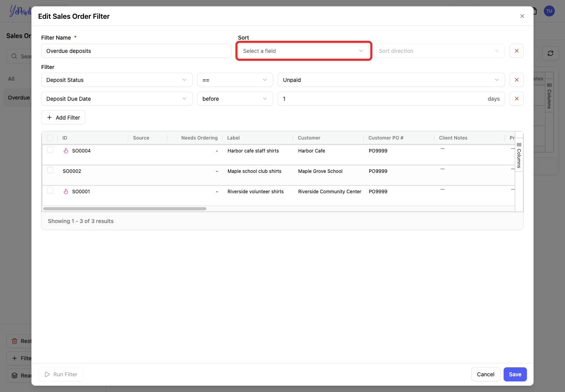Image resolution: width=565 pixels, height=392 pixels.
Task: Open the Deposit Due Date field dropdown
Action: 117,99
